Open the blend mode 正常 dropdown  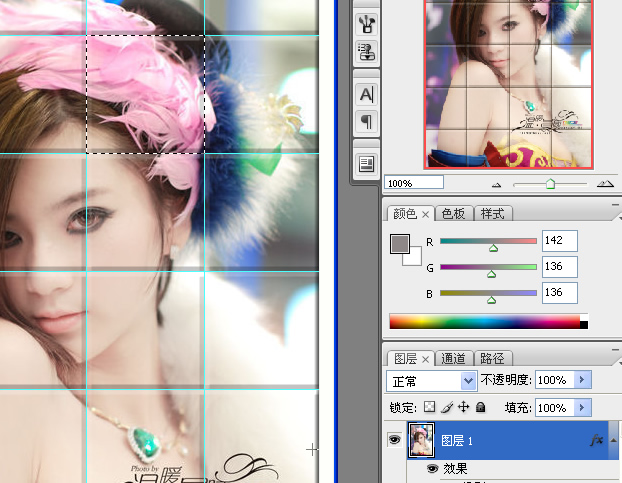[x=431, y=381]
